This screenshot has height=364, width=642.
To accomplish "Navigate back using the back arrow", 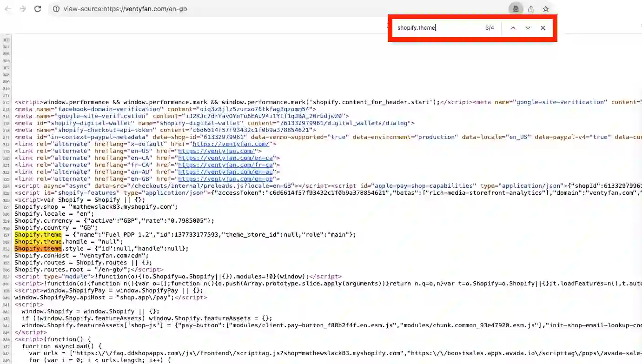I will coord(9,8).
